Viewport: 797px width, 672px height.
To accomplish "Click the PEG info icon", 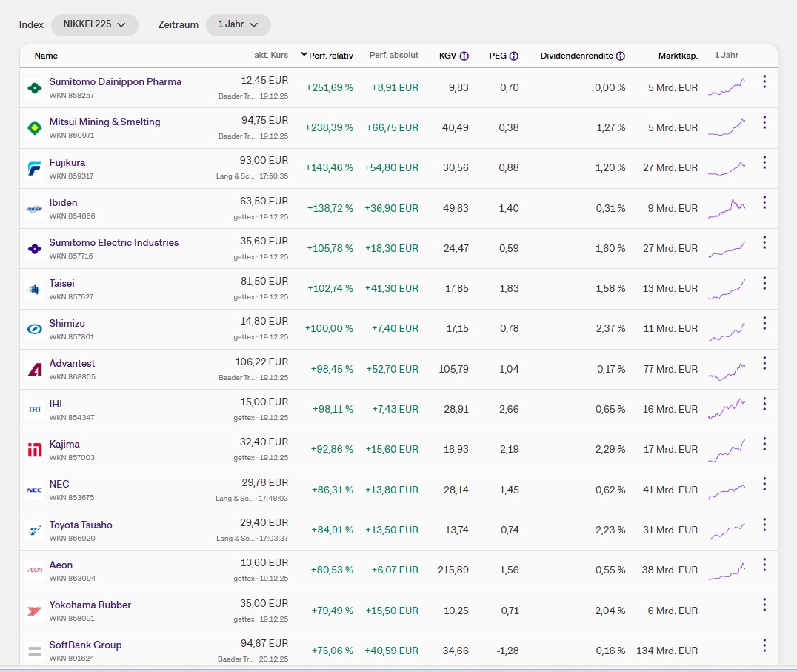I will point(514,56).
